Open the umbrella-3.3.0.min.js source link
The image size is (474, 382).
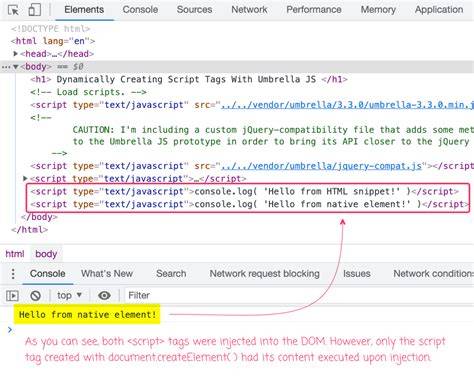[x=347, y=105]
